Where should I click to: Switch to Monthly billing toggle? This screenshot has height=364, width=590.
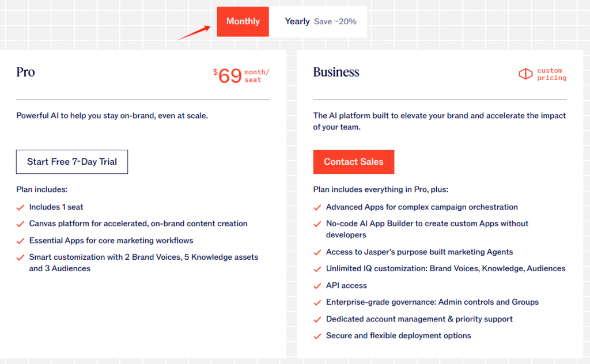click(x=243, y=21)
